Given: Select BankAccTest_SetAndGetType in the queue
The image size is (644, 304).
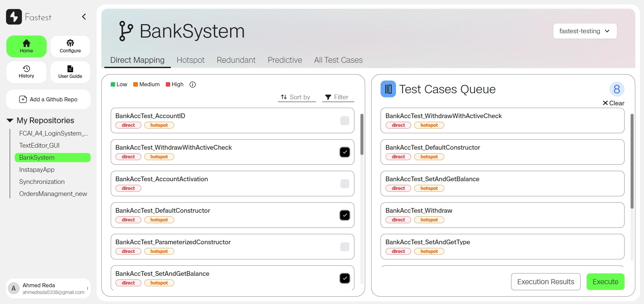Looking at the screenshot, I should (502, 247).
